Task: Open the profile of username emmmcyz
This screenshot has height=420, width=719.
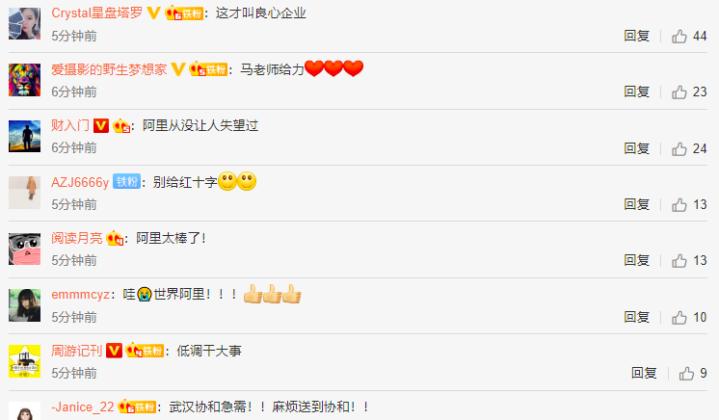Action: click(80, 294)
